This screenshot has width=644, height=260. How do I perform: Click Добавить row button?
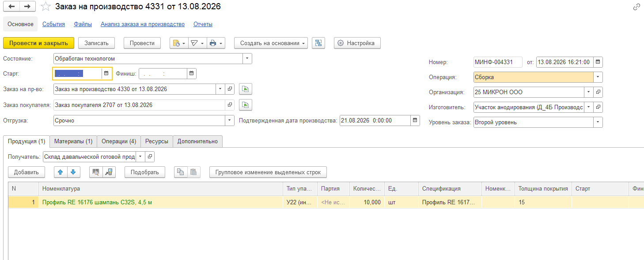click(x=27, y=172)
